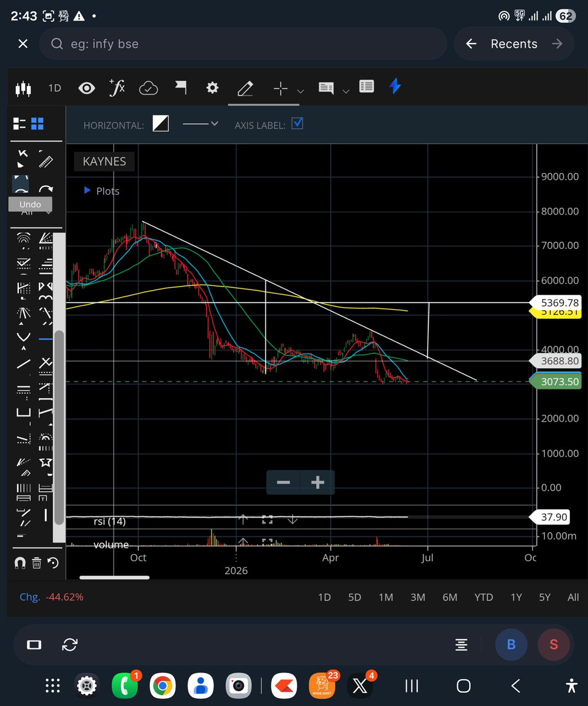The height and width of the screenshot is (706, 588).
Task: Select the 5D range tab
Action: click(x=354, y=597)
